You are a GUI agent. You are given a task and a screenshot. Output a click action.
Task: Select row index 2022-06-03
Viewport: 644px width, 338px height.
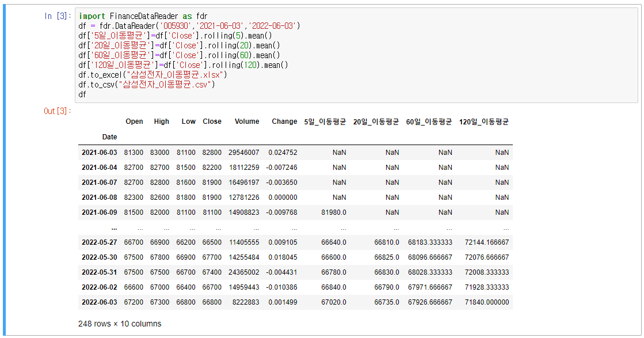[x=100, y=302]
